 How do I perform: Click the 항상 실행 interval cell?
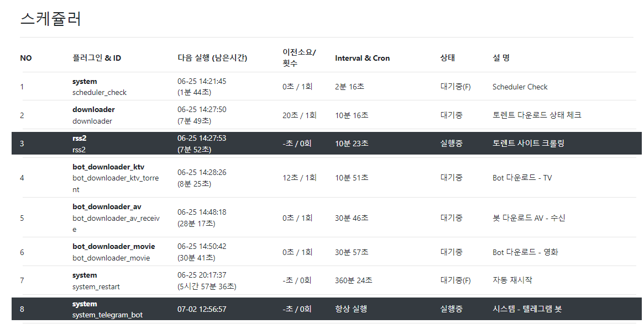(x=351, y=309)
